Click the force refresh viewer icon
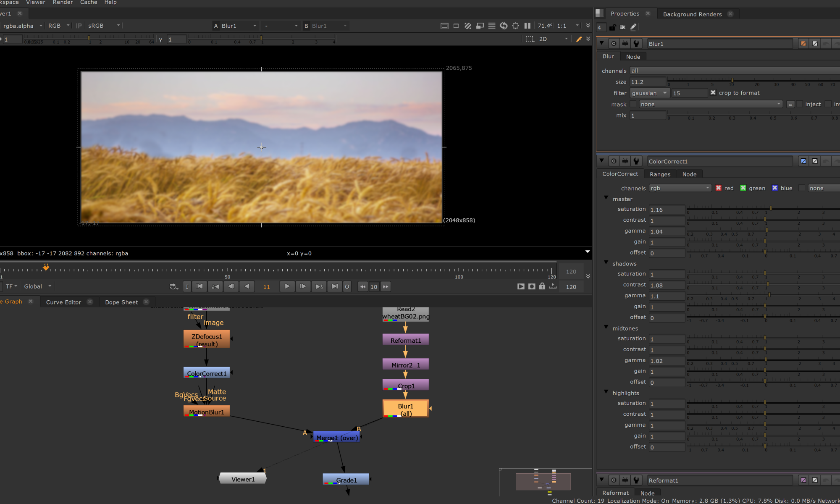The image size is (840, 504). (504, 26)
